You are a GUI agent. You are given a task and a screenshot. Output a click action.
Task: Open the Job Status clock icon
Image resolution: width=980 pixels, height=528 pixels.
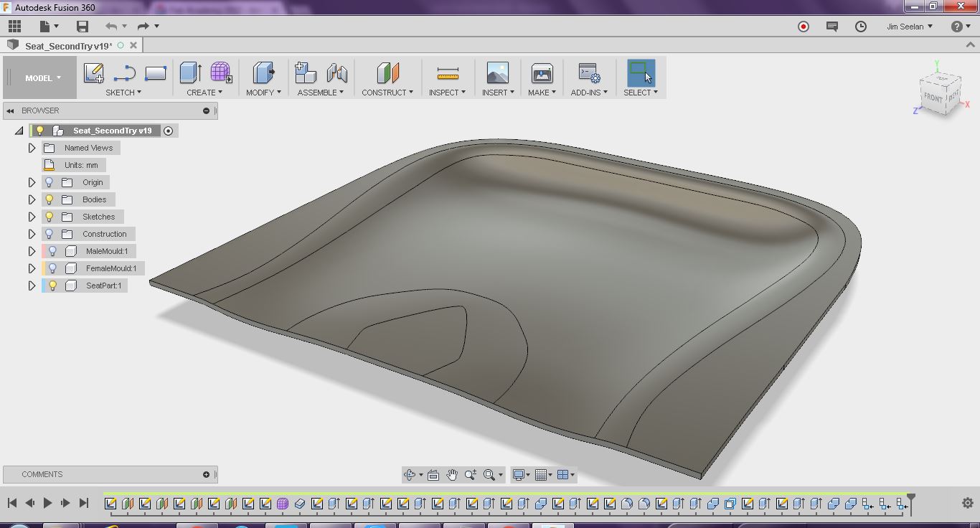click(861, 27)
